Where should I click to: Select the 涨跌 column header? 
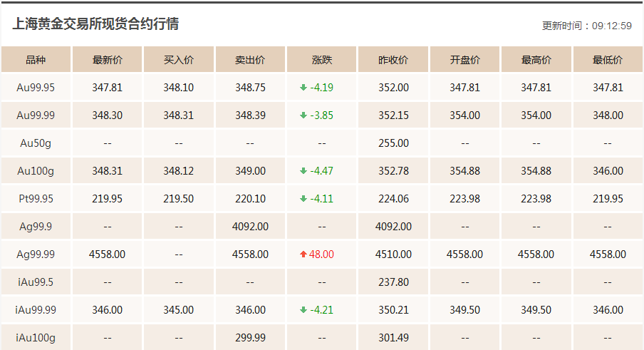(x=321, y=60)
